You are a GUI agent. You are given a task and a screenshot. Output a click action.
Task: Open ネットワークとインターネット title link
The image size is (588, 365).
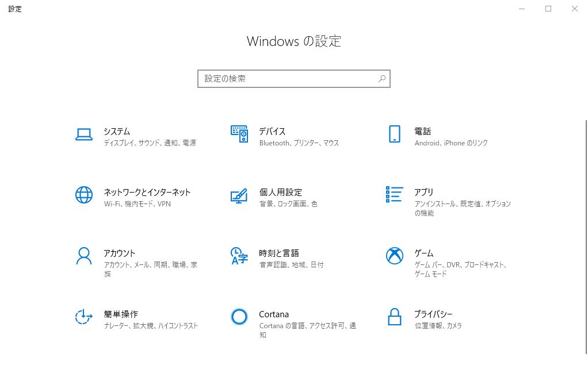click(147, 192)
